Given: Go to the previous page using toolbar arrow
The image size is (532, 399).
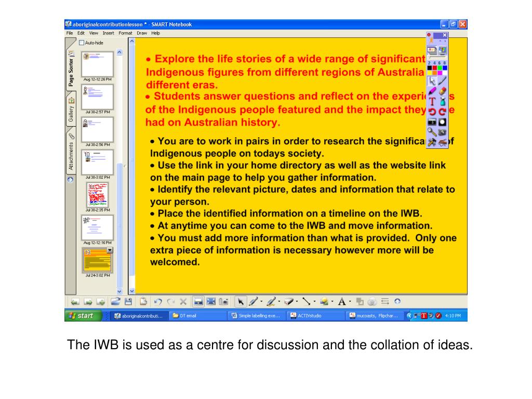Looking at the screenshot, I should pos(75,301).
